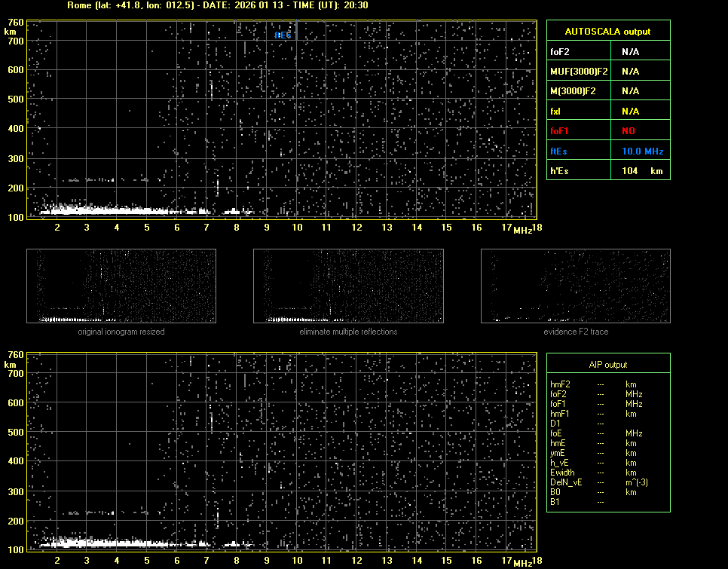Click the Ewidth entry in AIP output
This screenshot has height=569, width=728.
562,473
